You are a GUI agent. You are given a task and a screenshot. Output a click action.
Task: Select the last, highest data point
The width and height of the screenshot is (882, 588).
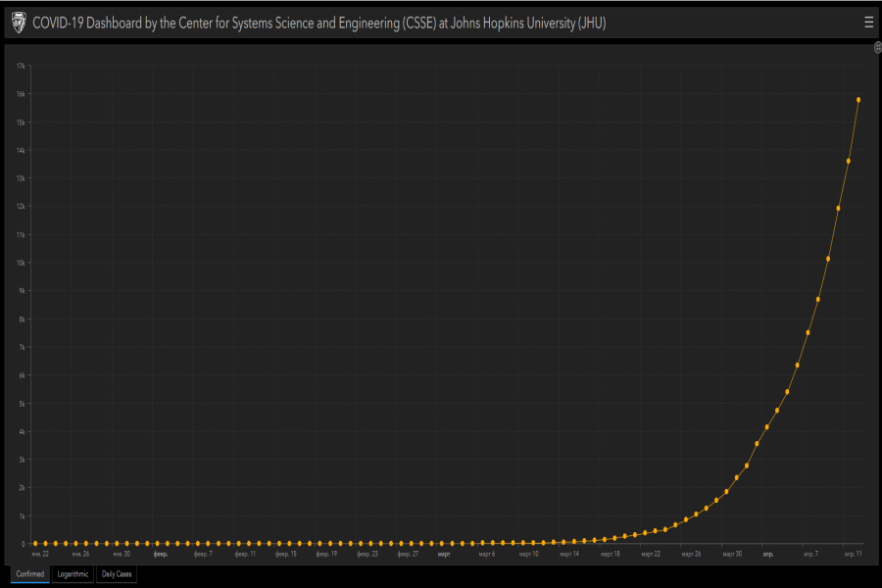pos(858,99)
